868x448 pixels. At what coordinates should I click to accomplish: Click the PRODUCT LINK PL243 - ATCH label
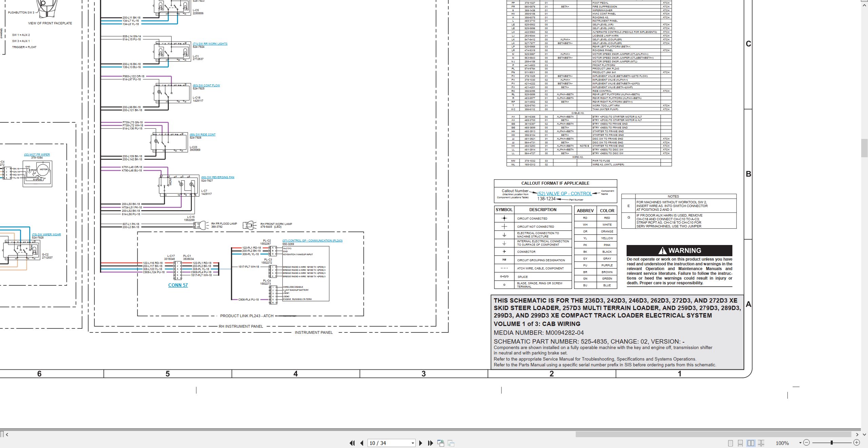pyautogui.click(x=247, y=316)
